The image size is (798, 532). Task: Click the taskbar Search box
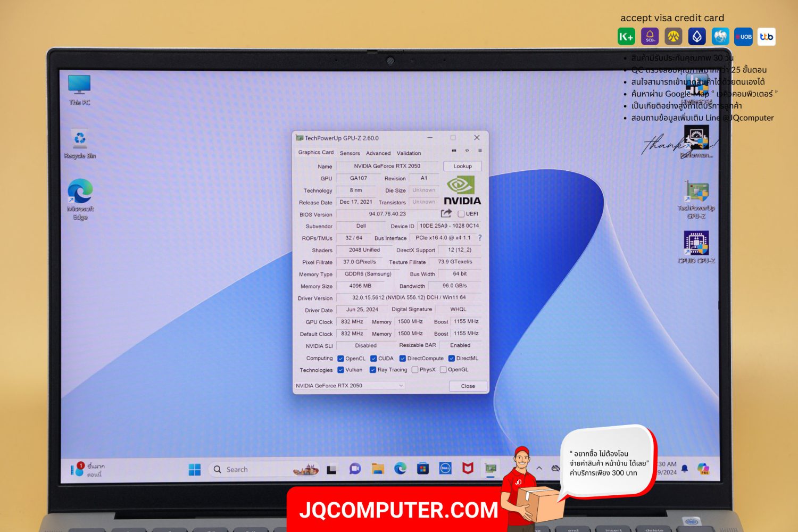pos(263,469)
